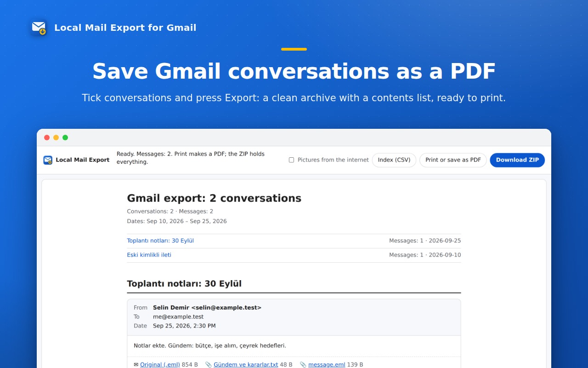Viewport: 588px width, 368px height.
Task: Click the Messages: 1 · 2026-09-10 entry
Action: [x=425, y=255]
